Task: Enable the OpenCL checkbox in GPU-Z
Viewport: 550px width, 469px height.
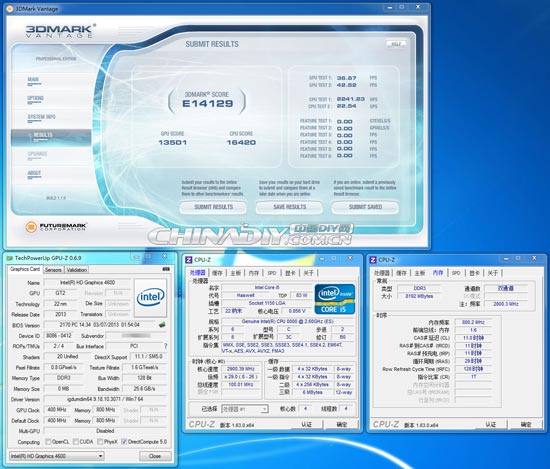Action: click(48, 442)
